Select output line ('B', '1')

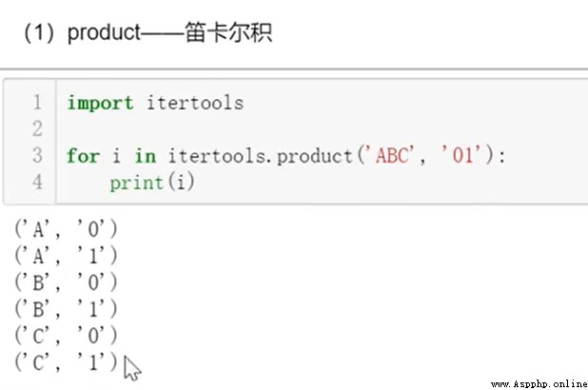(x=66, y=309)
